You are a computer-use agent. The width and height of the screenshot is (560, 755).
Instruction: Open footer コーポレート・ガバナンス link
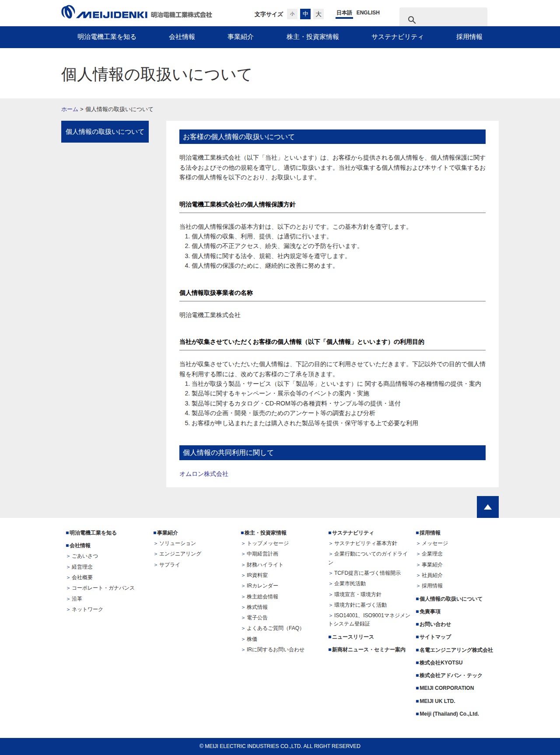tap(103, 588)
